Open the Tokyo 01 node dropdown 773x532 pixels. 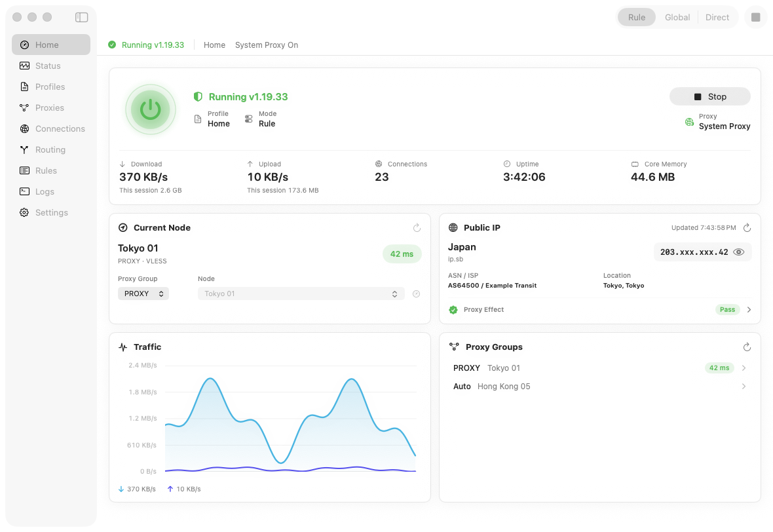point(301,294)
